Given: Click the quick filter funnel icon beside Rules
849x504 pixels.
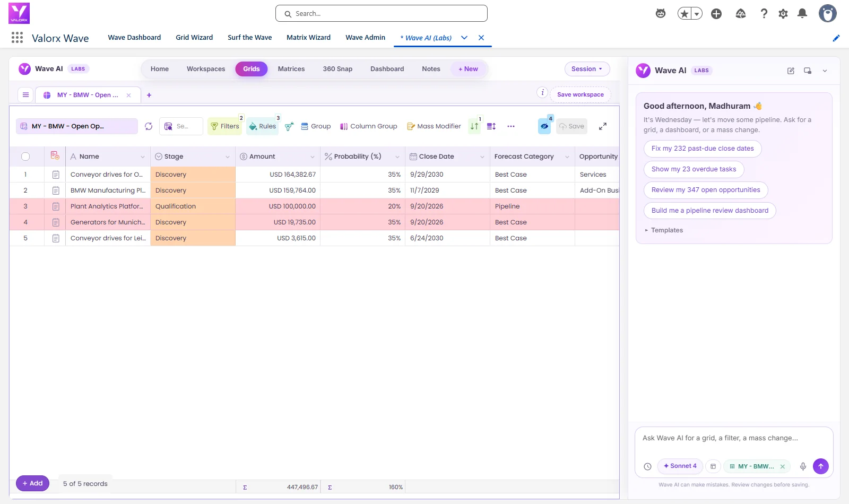Looking at the screenshot, I should click(x=289, y=126).
